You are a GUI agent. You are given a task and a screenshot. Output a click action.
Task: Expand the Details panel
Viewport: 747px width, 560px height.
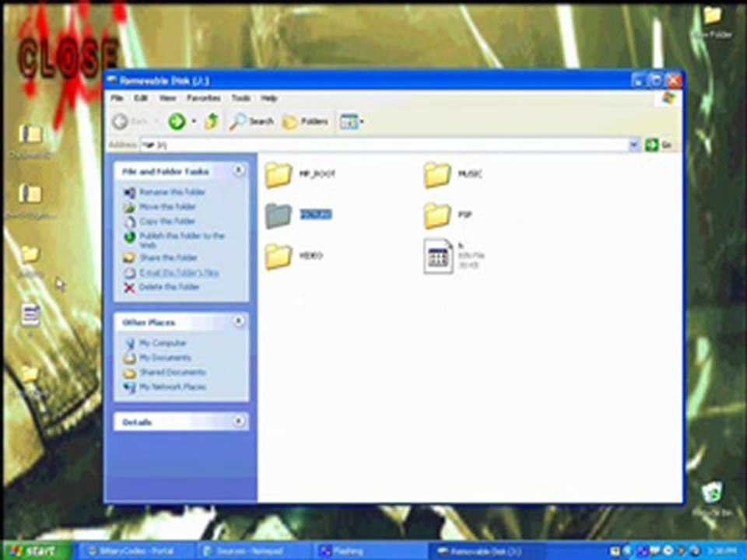(239, 422)
